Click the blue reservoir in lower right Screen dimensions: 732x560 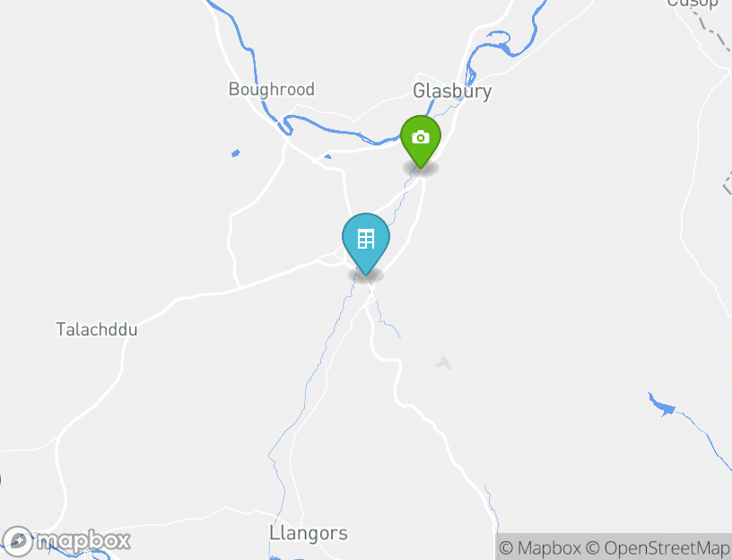662,405
